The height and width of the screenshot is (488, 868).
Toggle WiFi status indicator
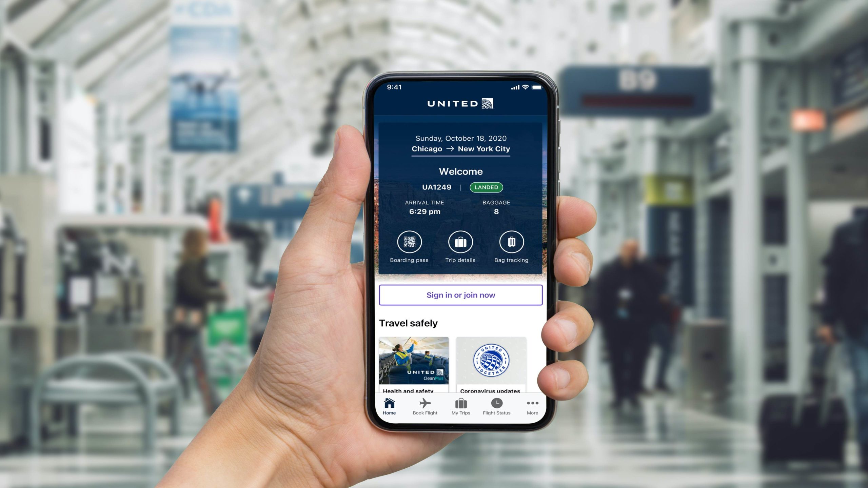[524, 87]
